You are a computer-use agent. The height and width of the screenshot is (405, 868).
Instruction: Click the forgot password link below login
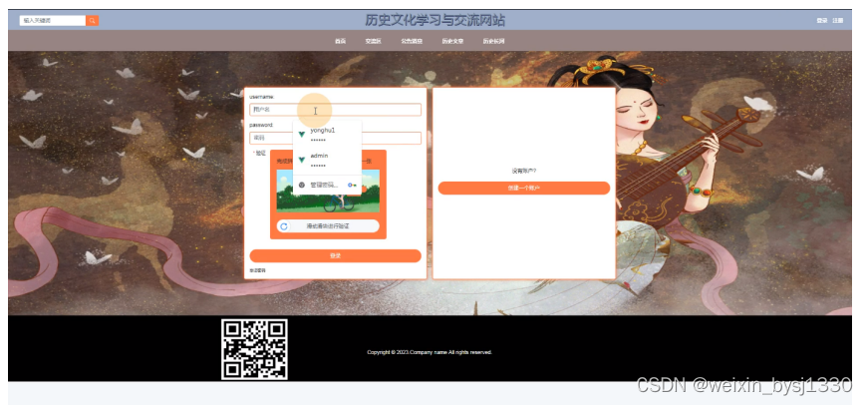257,270
